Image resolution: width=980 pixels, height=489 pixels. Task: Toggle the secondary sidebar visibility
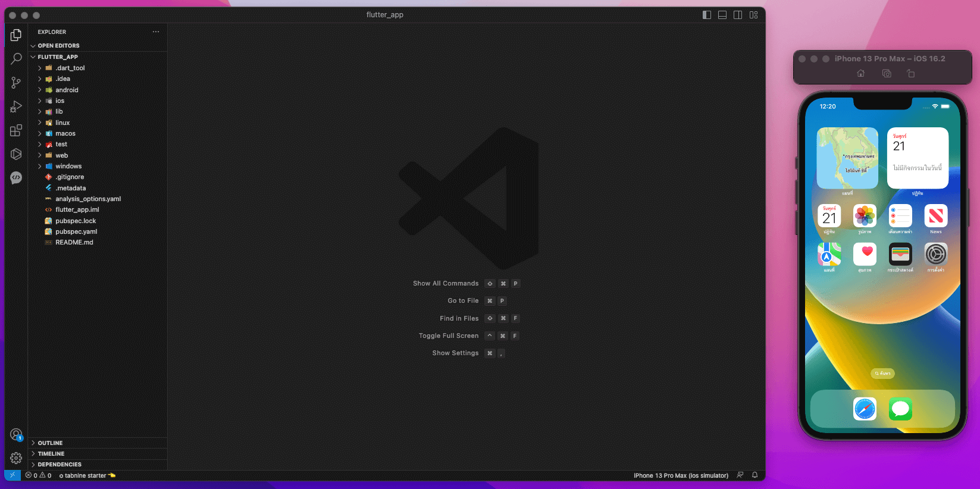coord(738,15)
